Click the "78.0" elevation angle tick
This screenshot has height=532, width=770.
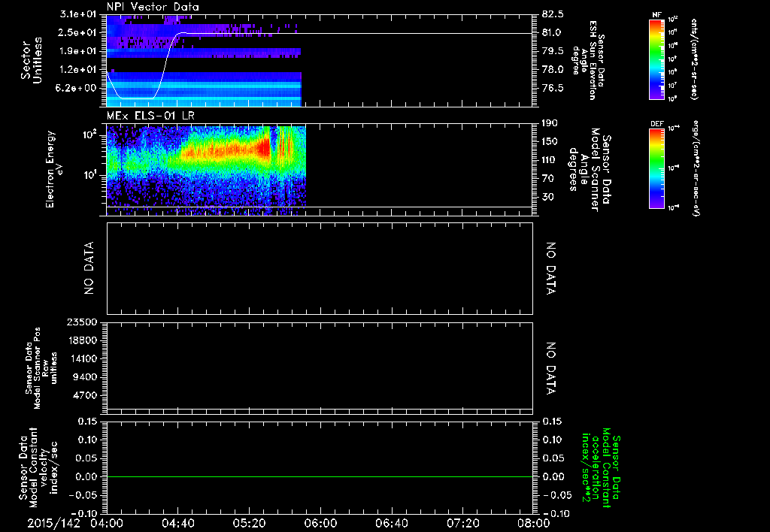(553, 70)
